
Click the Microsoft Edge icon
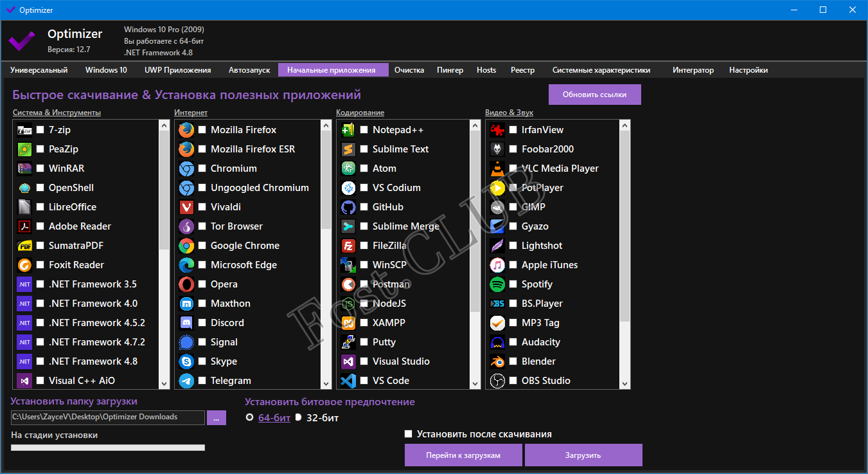[x=186, y=265]
